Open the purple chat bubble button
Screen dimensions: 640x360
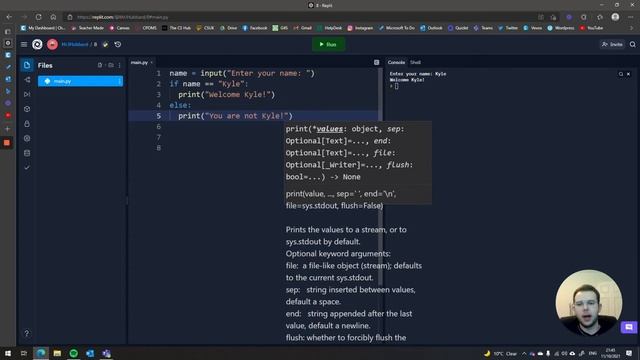point(629,327)
